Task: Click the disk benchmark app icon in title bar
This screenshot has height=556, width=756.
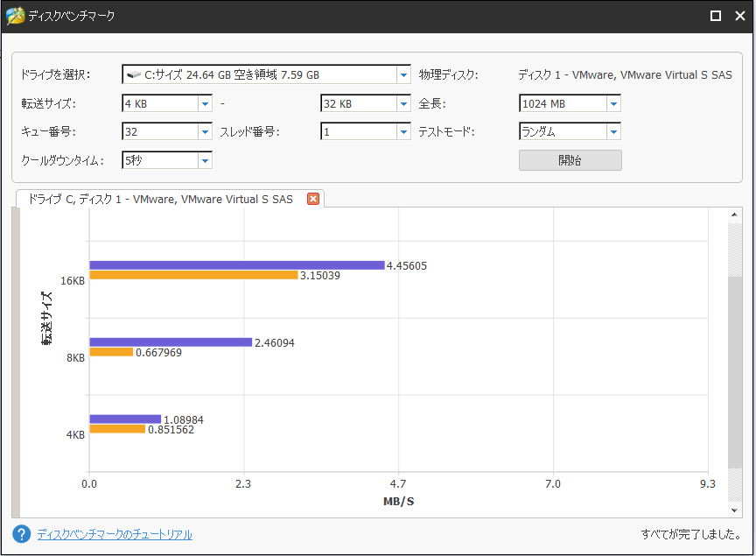Action: (15, 16)
